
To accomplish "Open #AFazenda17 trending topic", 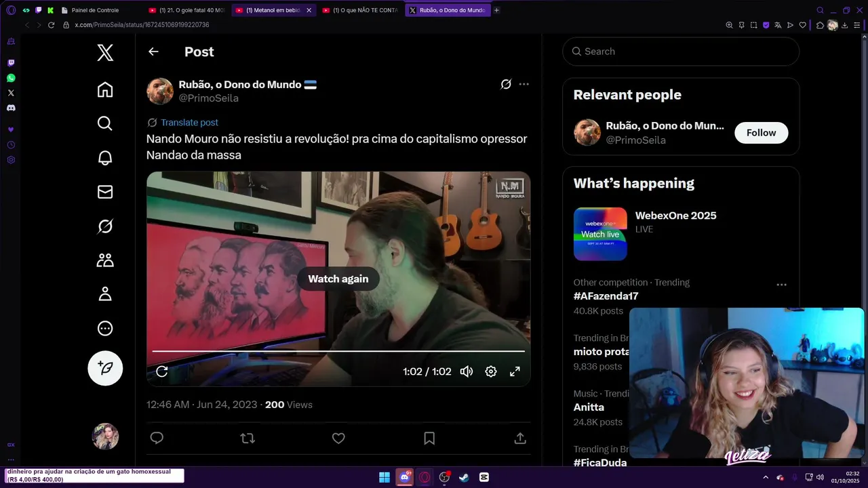I will point(606,296).
